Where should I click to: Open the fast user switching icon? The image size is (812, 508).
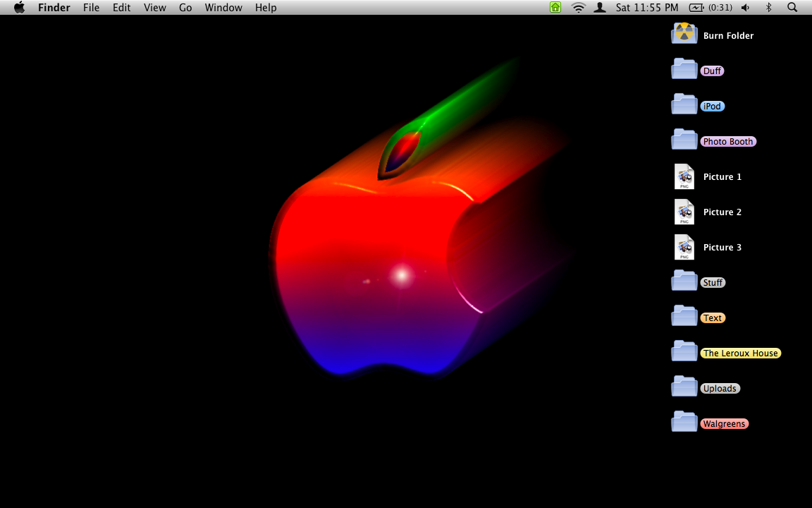pos(600,7)
